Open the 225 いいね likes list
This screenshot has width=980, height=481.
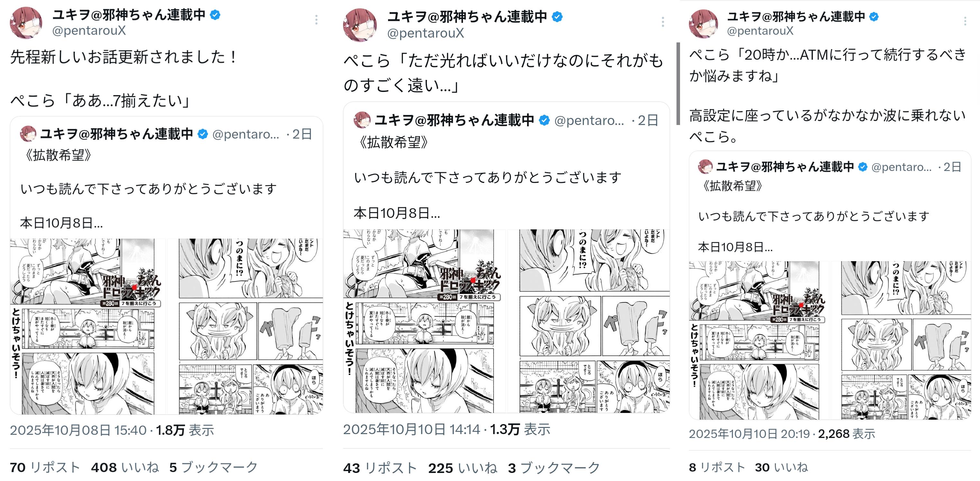click(x=463, y=468)
